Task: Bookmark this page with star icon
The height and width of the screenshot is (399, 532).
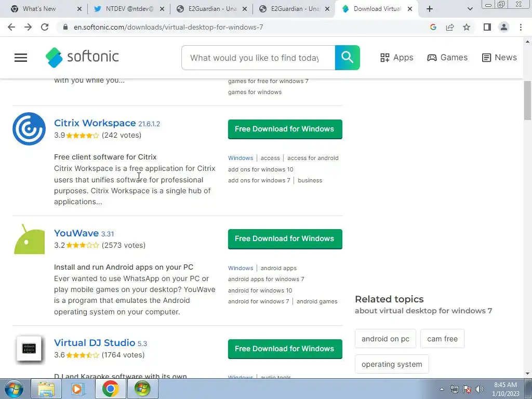Action: [x=467, y=27]
